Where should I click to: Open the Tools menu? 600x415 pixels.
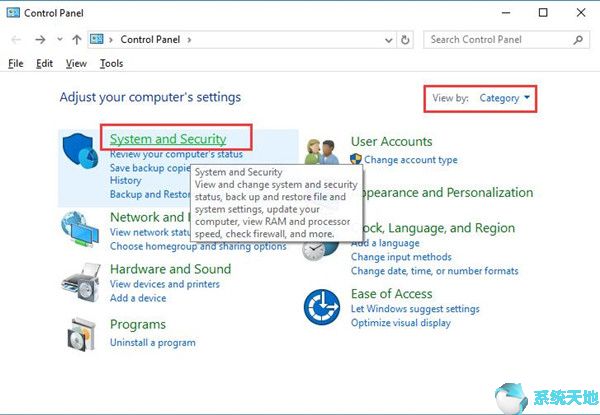pos(111,63)
